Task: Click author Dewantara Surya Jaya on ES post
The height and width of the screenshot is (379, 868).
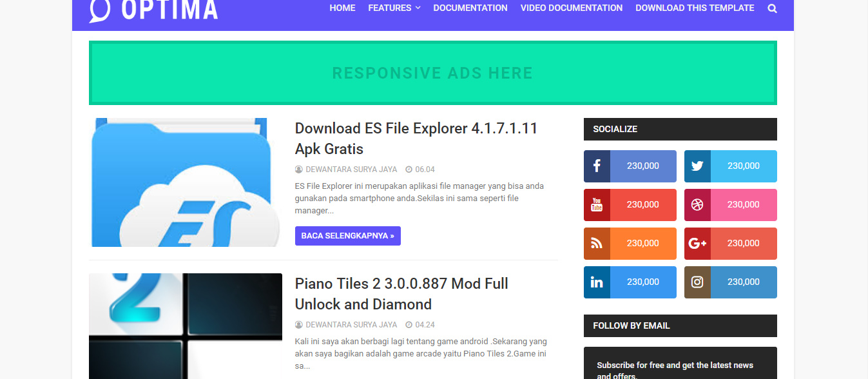Action: (351, 170)
